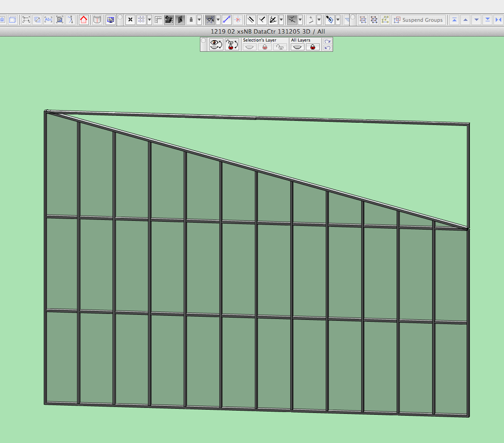
Task: Click the blue send-to-back arrow at far right
Action: click(x=487, y=20)
